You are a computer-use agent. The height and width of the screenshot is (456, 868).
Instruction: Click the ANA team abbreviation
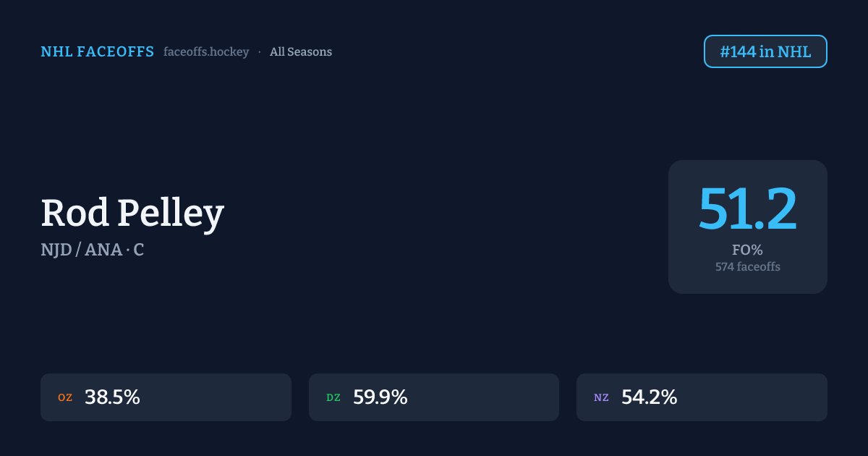click(102, 250)
